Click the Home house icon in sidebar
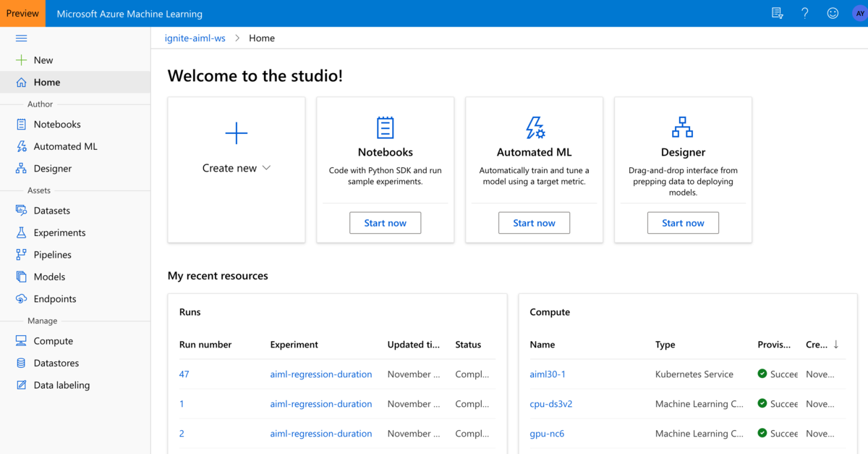Image resolution: width=868 pixels, height=454 pixels. click(21, 83)
